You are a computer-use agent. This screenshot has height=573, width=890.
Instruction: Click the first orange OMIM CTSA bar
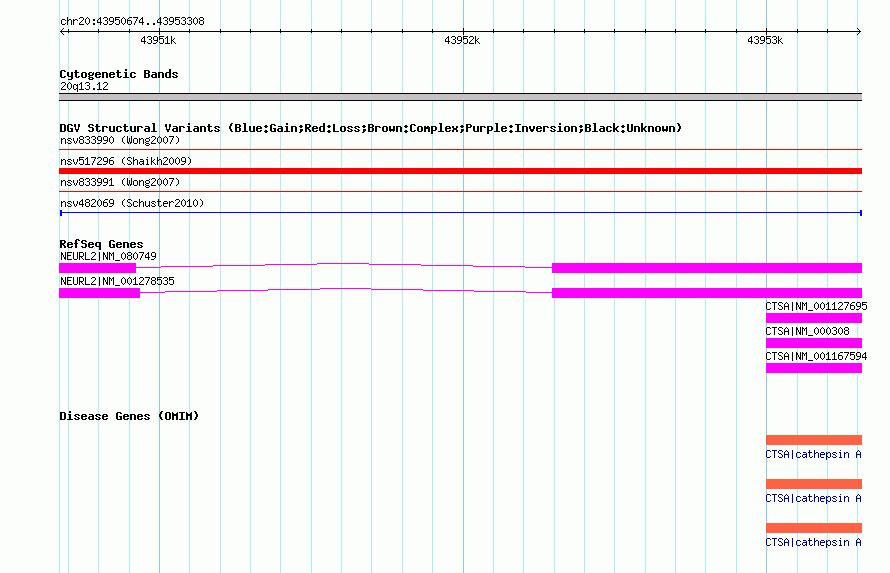814,440
